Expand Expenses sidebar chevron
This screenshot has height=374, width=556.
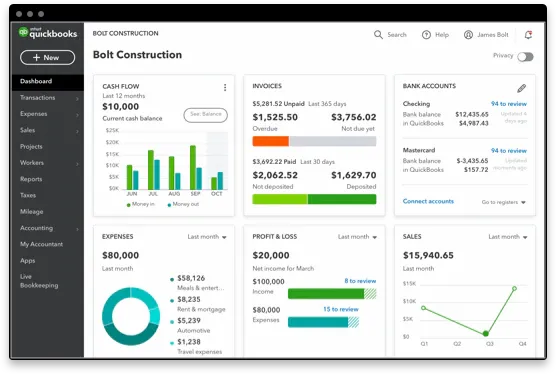point(77,115)
